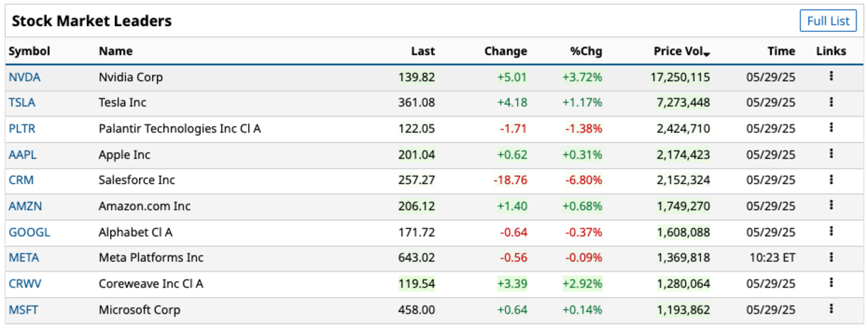Image resolution: width=868 pixels, height=328 pixels.
Task: Sort by the Last column header
Action: (x=422, y=51)
